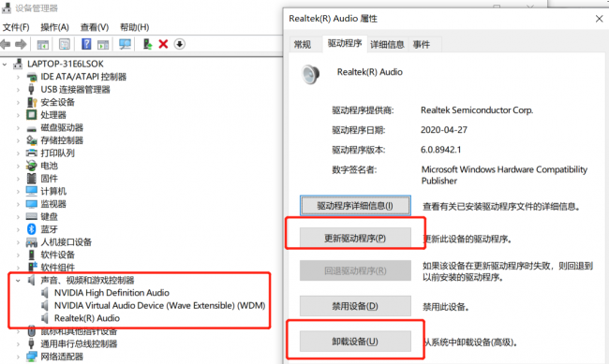This screenshot has height=364, width=609.
Task: Expand the universal serial bus controllers node
Action: point(18,343)
